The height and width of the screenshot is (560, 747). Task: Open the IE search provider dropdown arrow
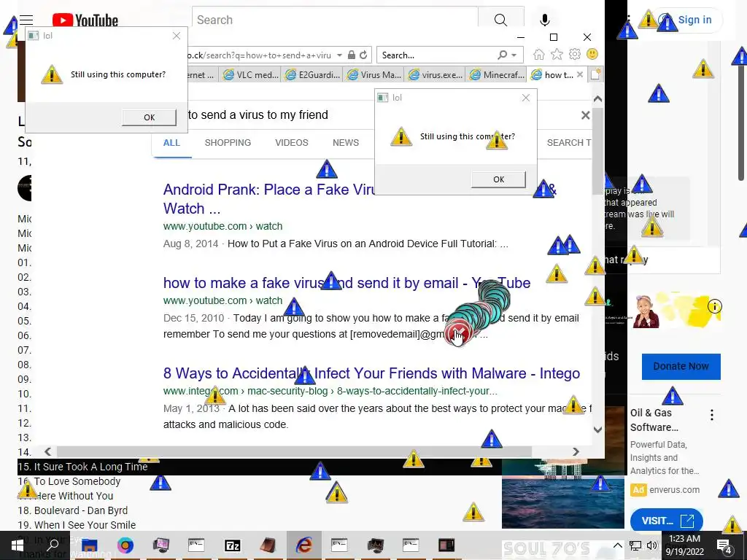(514, 55)
